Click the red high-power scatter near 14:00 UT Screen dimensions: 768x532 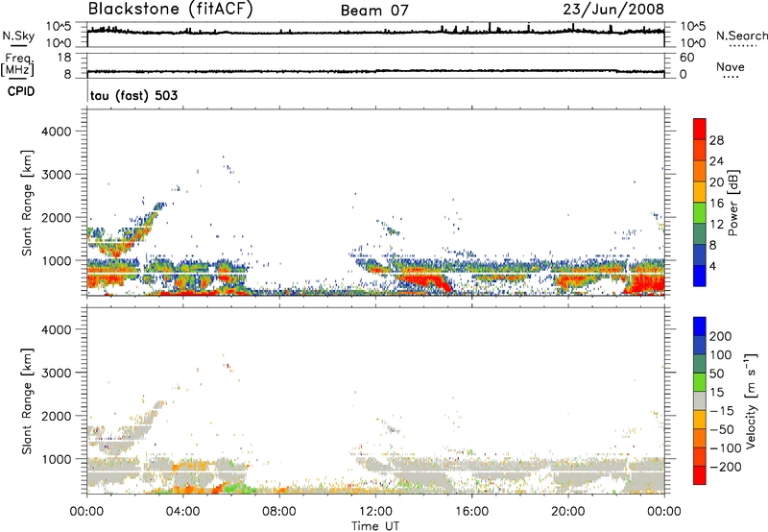coord(425,281)
